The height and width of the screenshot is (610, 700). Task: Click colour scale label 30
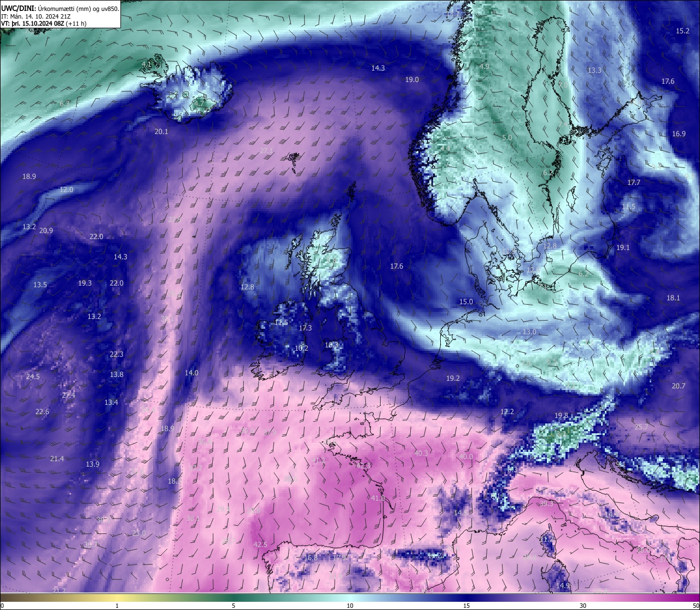click(583, 606)
